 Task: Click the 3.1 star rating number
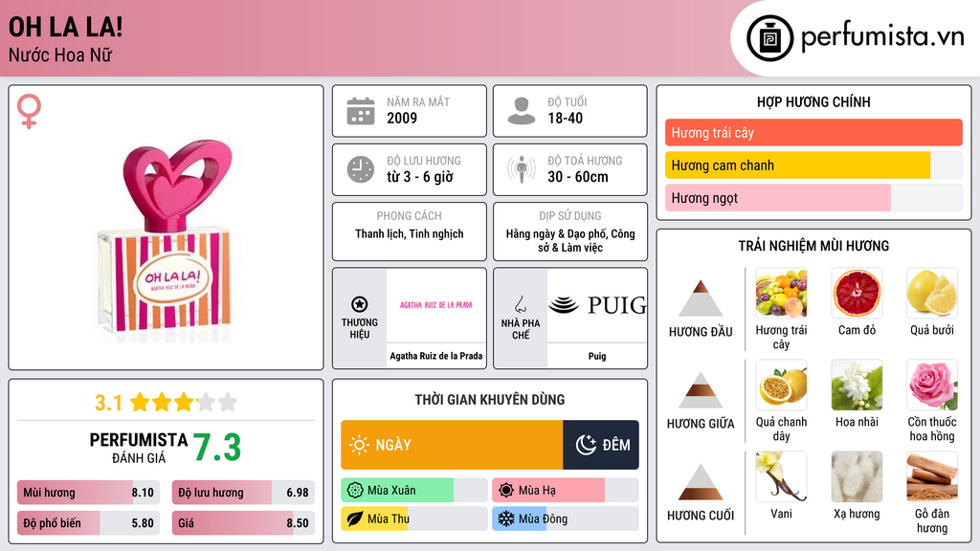[109, 403]
